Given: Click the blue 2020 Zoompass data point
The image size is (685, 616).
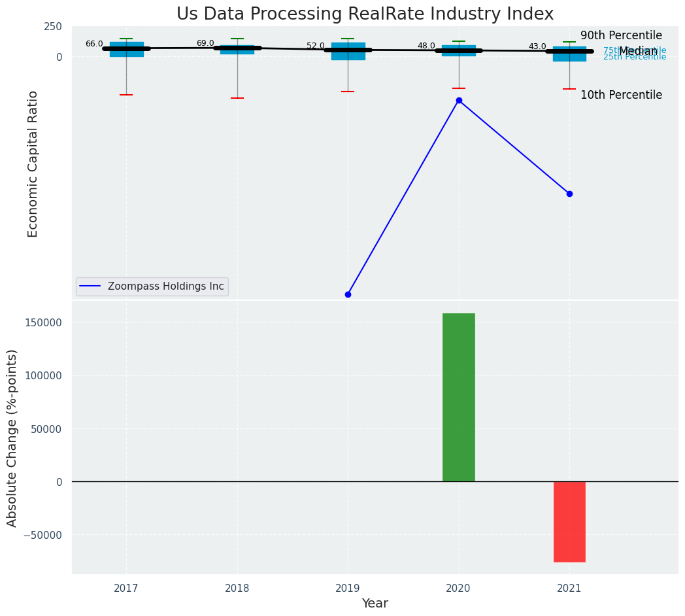Looking at the screenshot, I should (x=459, y=100).
